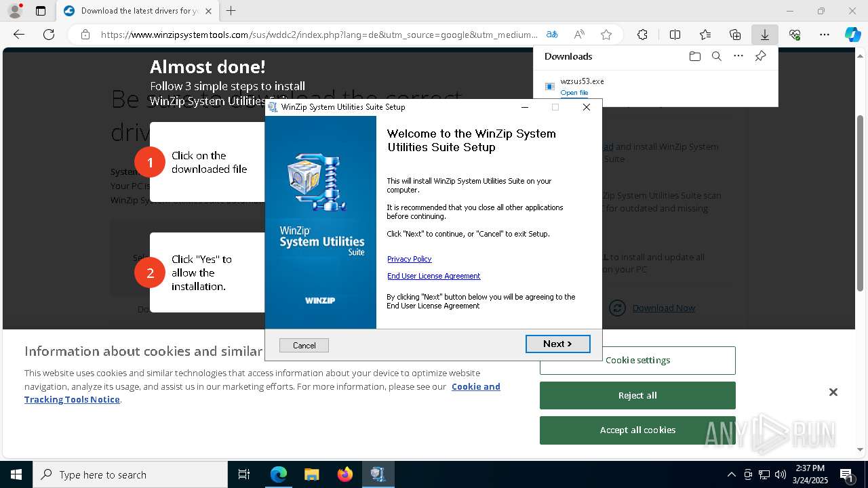Show hidden system tray icons
Screen dimensions: 868x488
[731, 474]
